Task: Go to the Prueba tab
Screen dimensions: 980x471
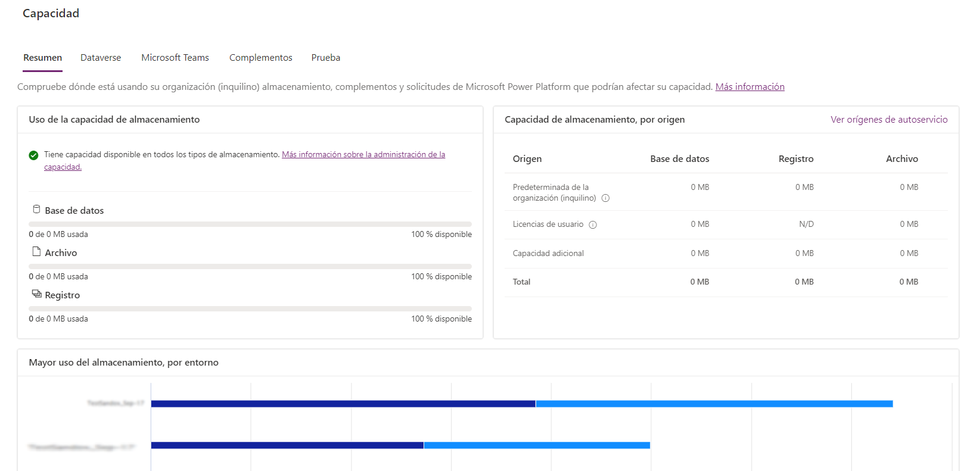Action: pyautogui.click(x=326, y=58)
